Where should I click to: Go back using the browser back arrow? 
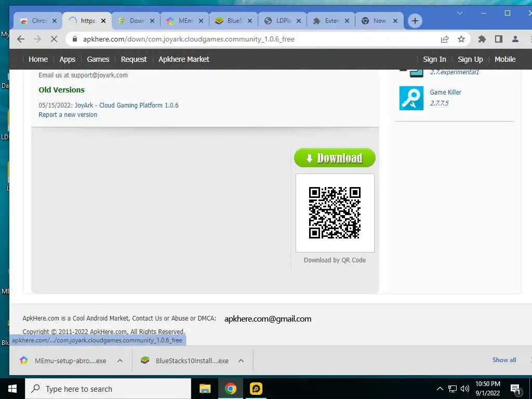click(21, 39)
